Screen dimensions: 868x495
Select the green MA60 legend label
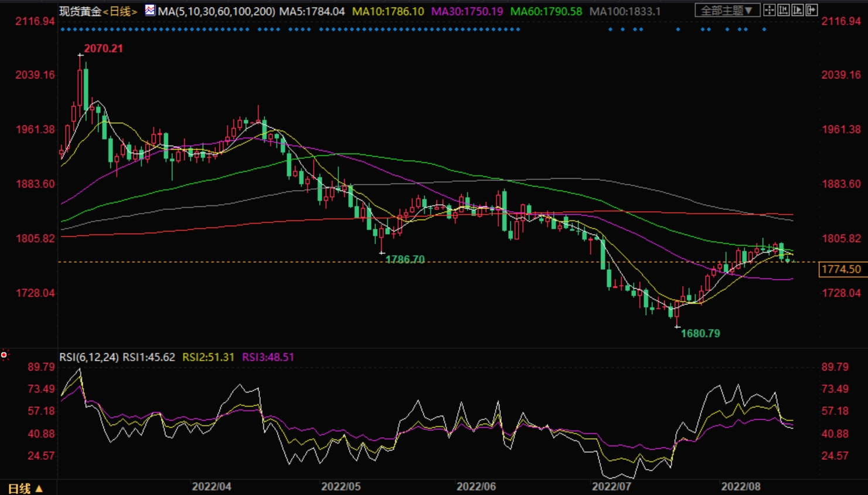click(x=546, y=11)
